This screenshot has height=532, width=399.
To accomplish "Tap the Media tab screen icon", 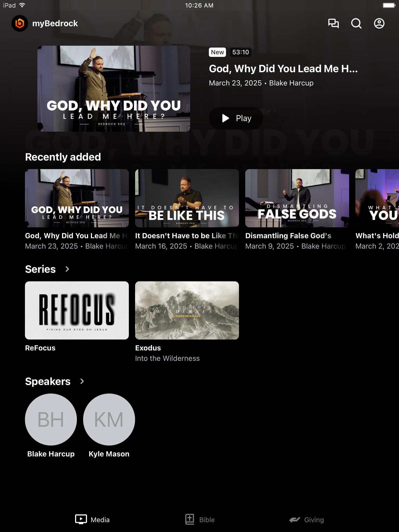I will tap(81, 519).
